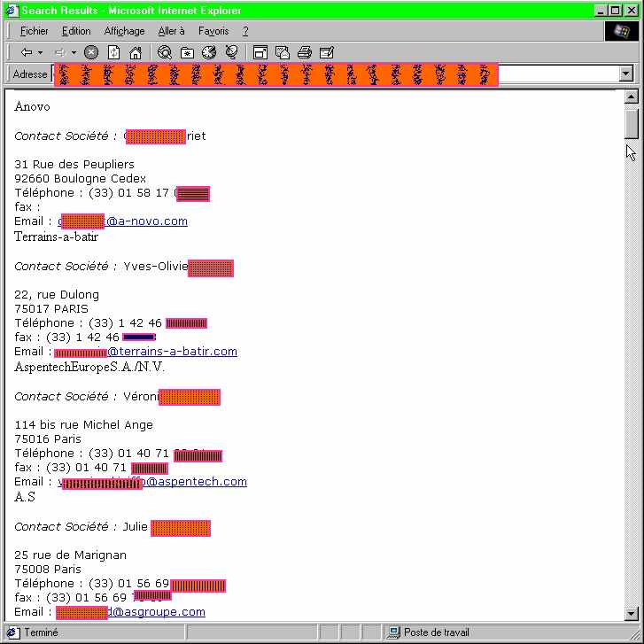Go to Home page icon

[136, 52]
